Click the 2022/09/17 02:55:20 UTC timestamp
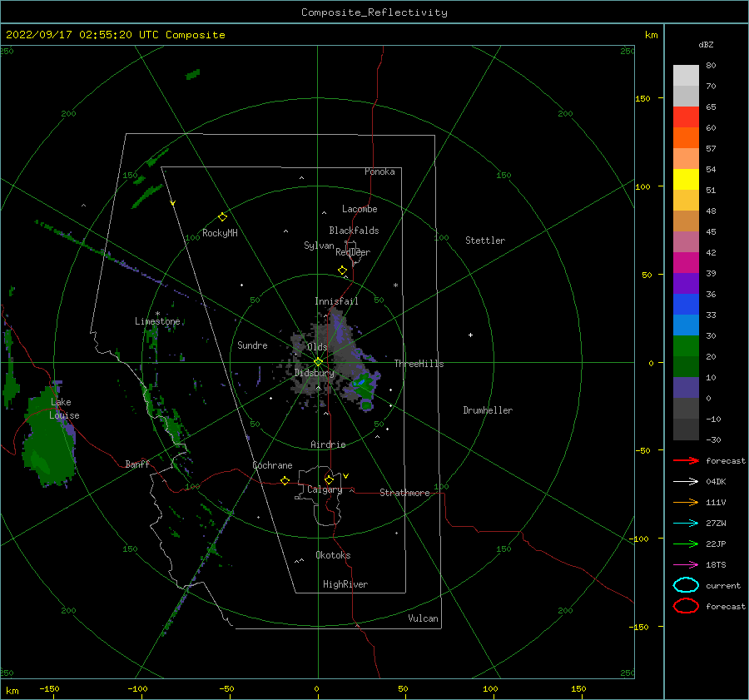Screen dimensions: 749x700 (x=115, y=35)
